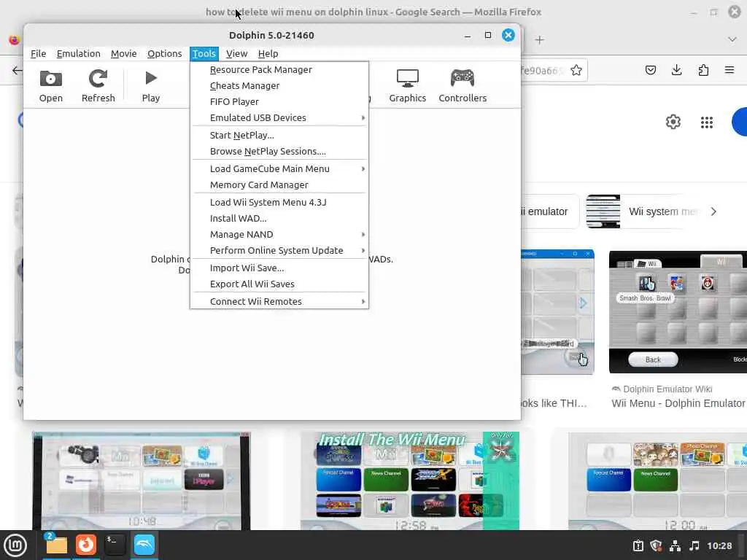Select Cheats Manager entry
747x560 pixels.
279,86
